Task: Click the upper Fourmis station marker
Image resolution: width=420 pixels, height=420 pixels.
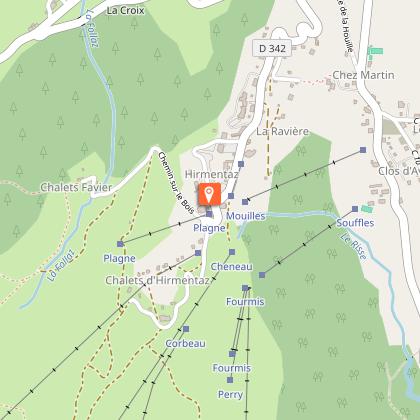Action: tap(245, 288)
